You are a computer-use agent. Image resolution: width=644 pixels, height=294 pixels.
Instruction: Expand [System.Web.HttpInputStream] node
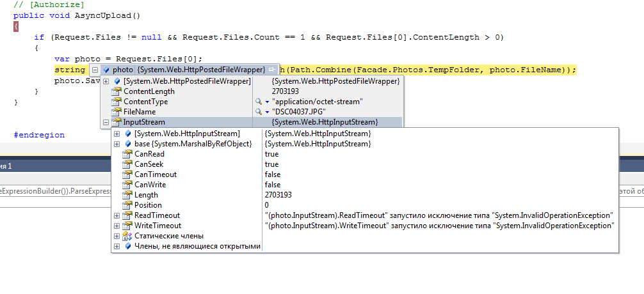pyautogui.click(x=117, y=134)
